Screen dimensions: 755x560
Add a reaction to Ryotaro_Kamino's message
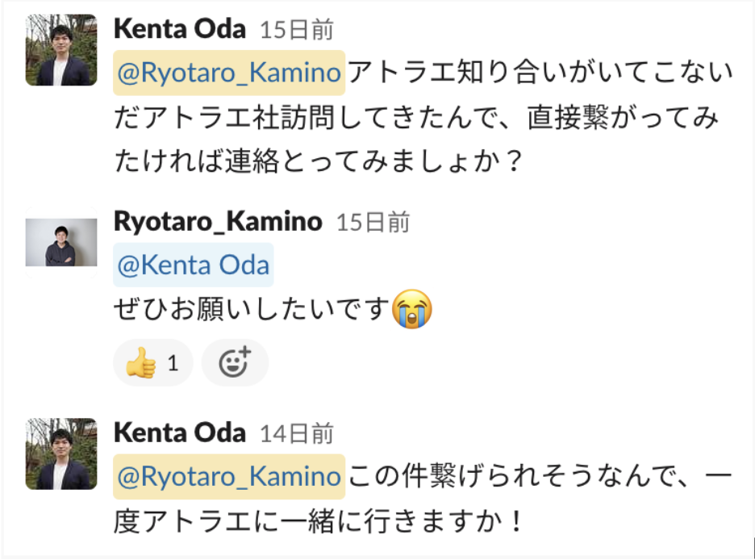pos(235,363)
